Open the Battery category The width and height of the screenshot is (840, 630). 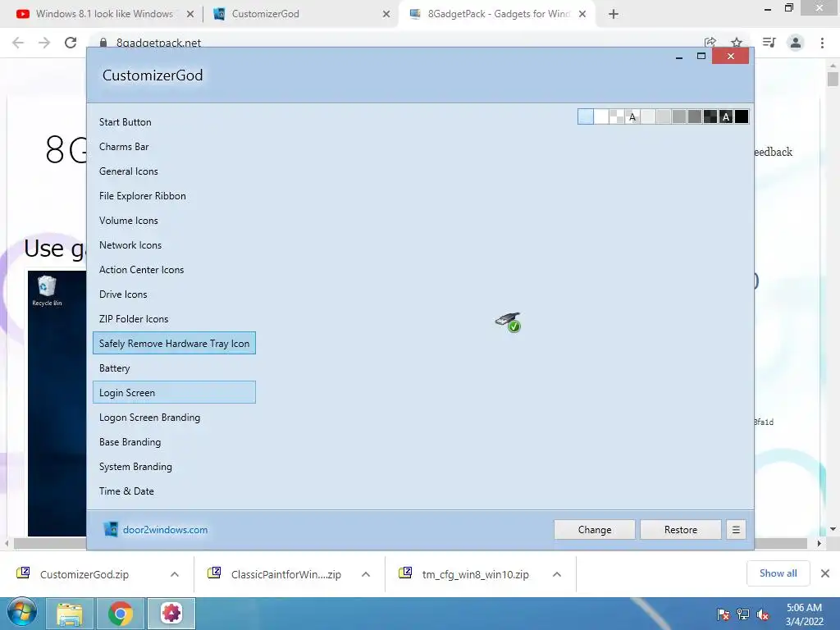174,368
